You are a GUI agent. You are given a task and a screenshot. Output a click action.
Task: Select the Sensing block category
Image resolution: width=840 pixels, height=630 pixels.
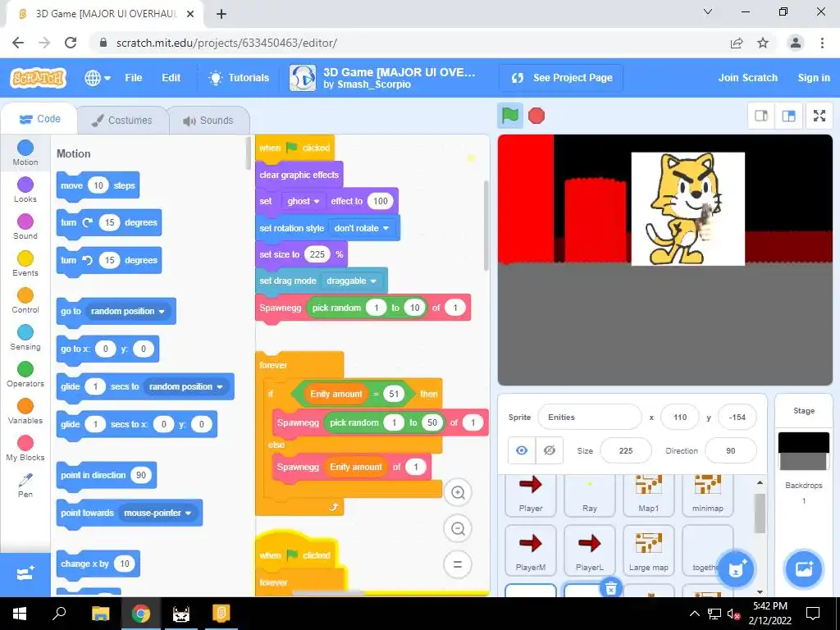25,337
